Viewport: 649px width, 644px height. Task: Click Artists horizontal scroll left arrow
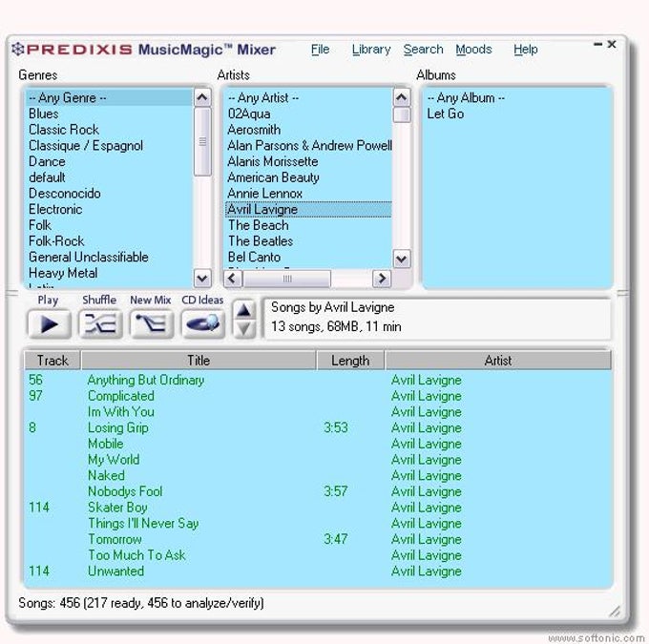coord(232,279)
